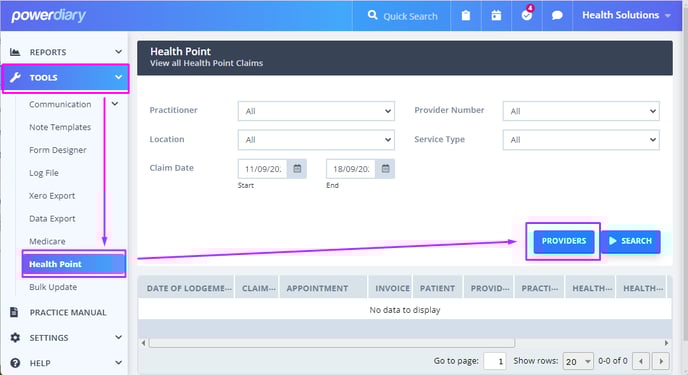688x375 pixels.
Task: Open the tasks checkmark icon with badge
Action: (x=527, y=15)
